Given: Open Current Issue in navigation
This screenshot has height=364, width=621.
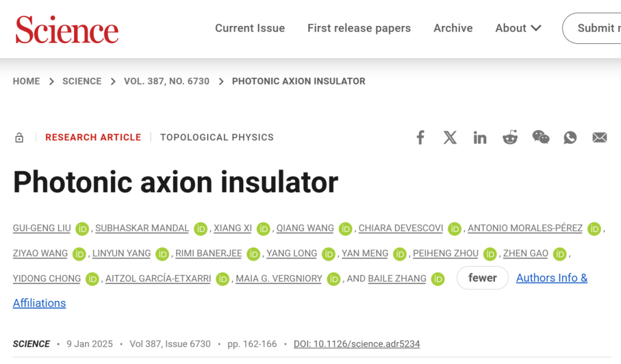Looking at the screenshot, I should (x=250, y=28).
